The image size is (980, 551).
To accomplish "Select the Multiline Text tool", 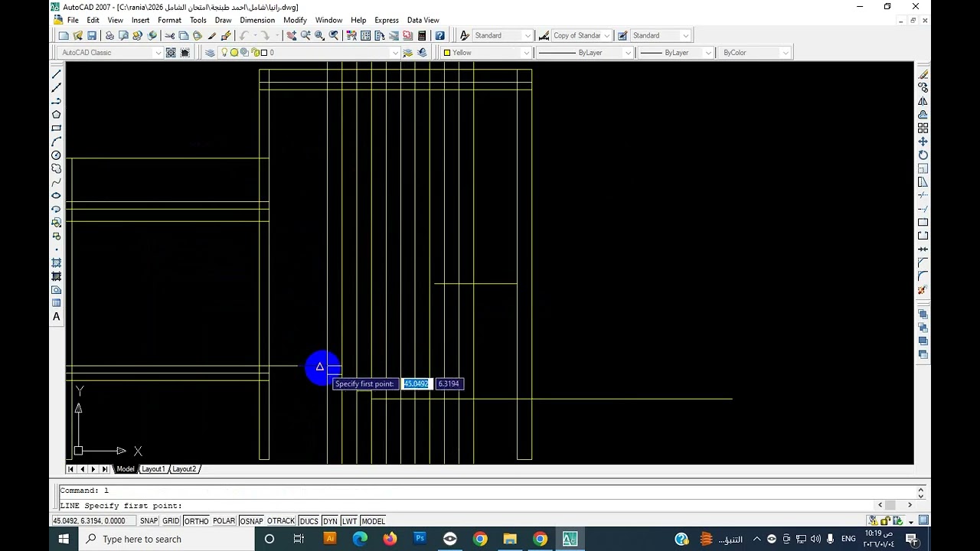I will click(56, 317).
